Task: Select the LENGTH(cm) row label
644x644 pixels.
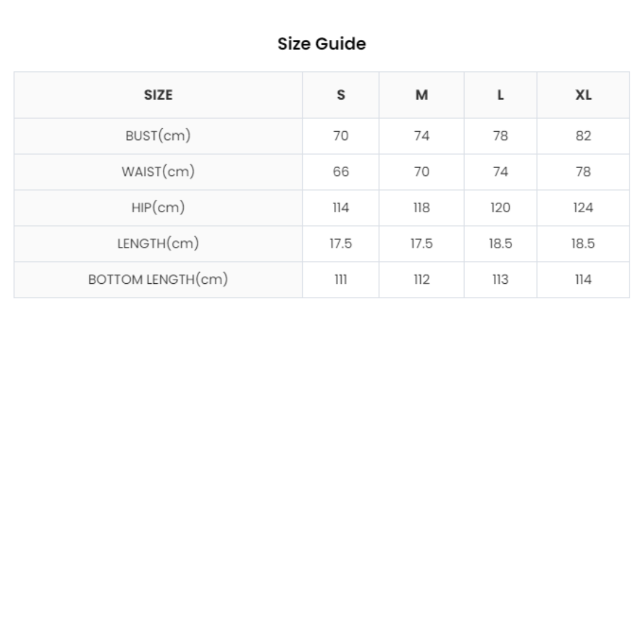Action: click(158, 243)
